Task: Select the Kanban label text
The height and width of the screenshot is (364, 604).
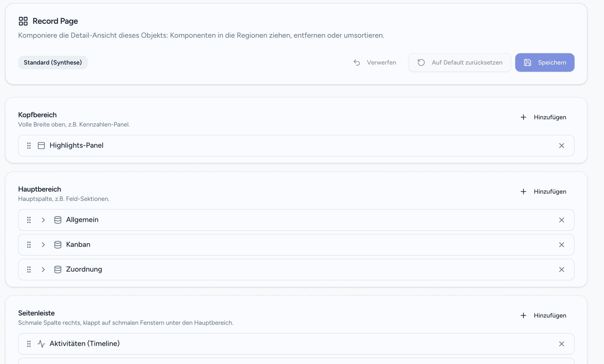Action: coord(78,244)
